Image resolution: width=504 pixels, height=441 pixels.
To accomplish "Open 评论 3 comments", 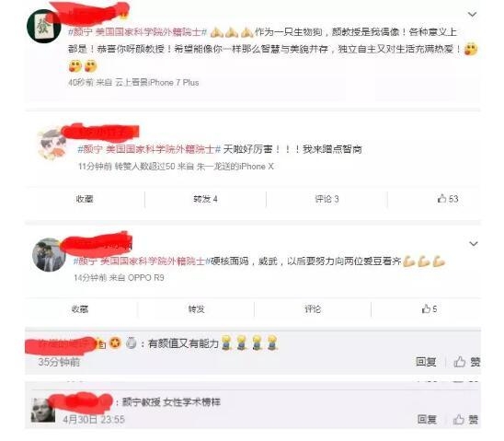I will 326,199.
